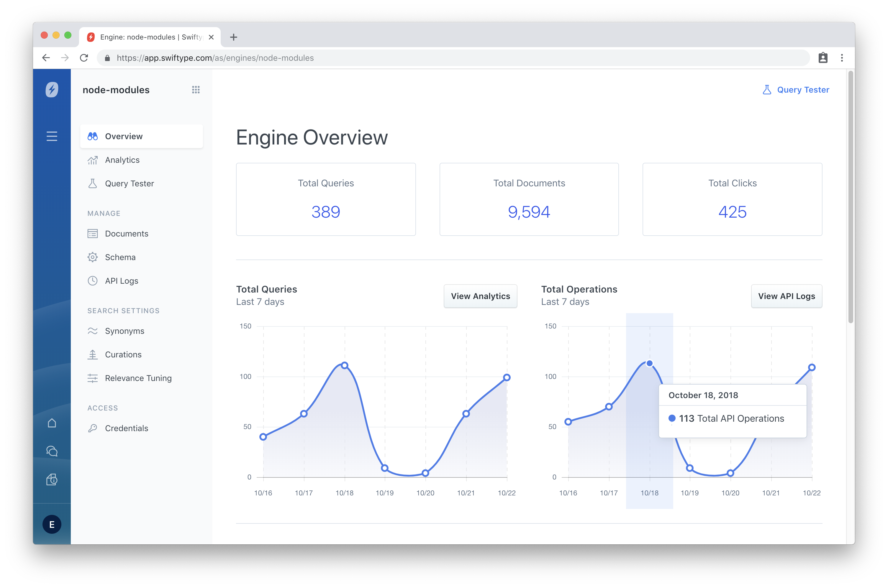Image resolution: width=888 pixels, height=588 pixels.
Task: Expand the sidebar navigation hamburger
Action: tap(52, 136)
